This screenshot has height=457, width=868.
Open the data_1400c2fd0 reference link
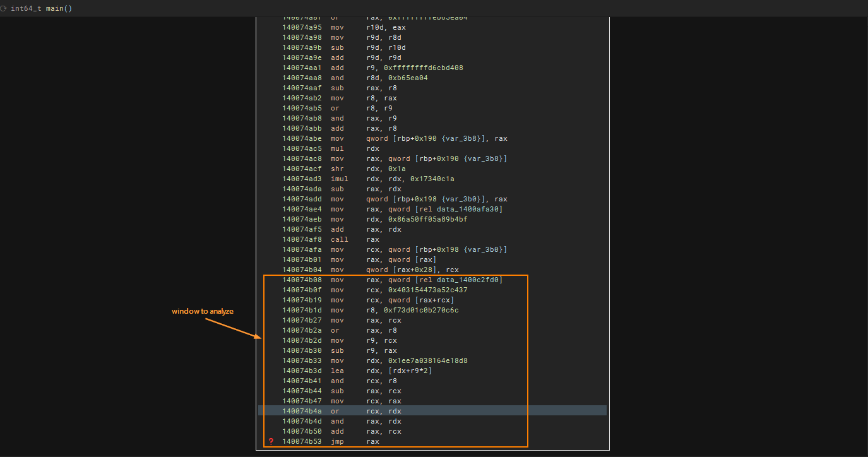pos(470,280)
